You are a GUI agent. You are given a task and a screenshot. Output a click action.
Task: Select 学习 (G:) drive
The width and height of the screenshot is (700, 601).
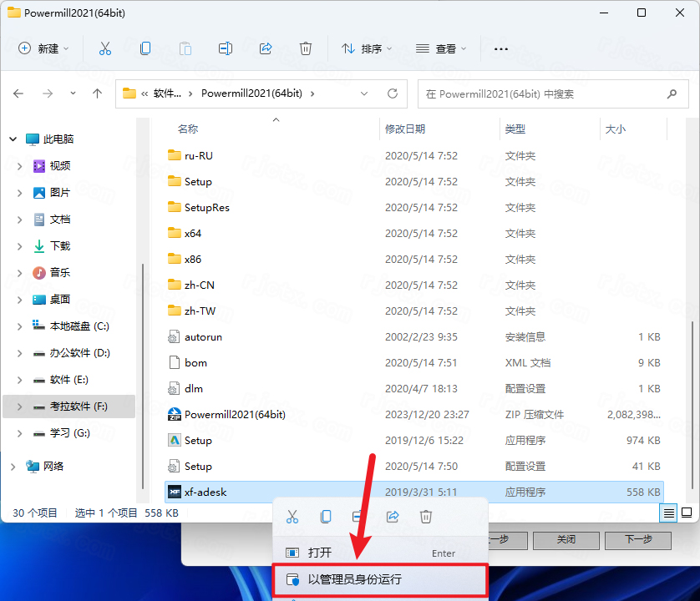pyautogui.click(x=70, y=433)
